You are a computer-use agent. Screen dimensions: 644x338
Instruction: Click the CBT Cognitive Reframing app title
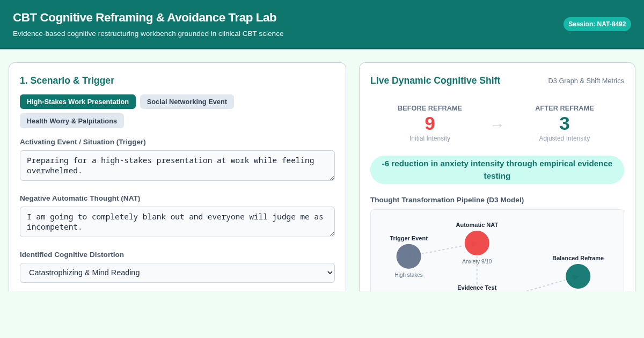click(145, 17)
